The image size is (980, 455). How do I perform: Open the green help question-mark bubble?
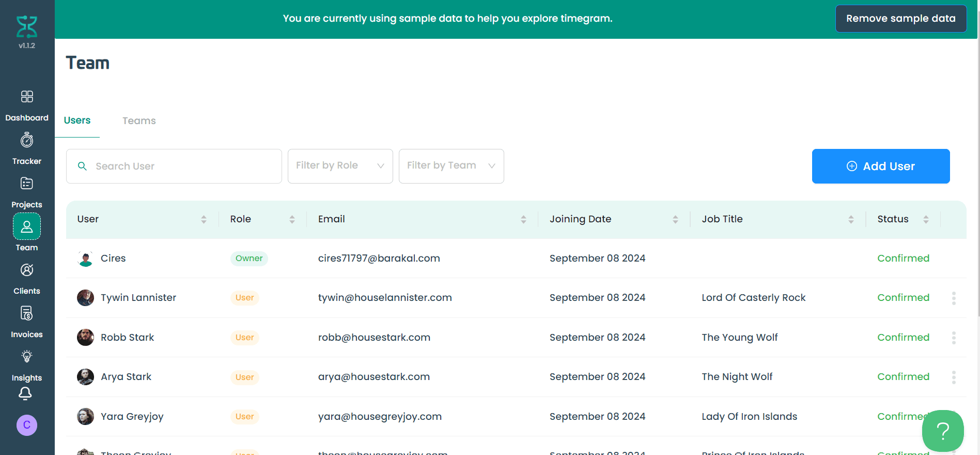pos(943,431)
